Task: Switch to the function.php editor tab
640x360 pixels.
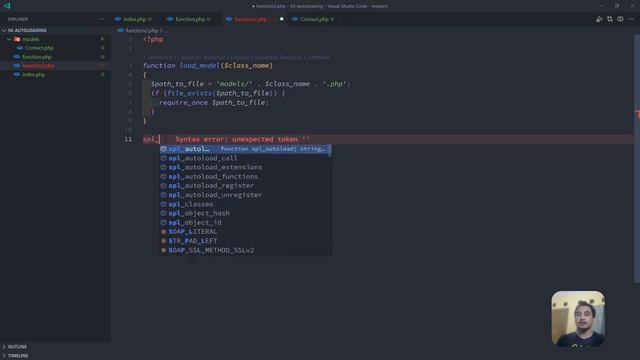Action: (x=189, y=19)
